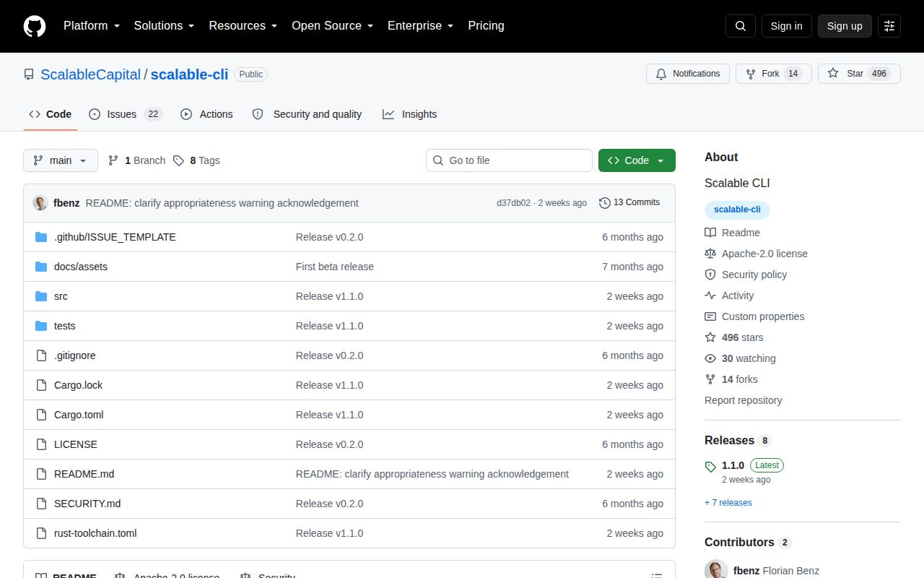
Task: Switch to the Insights tab
Action: pyautogui.click(x=409, y=114)
